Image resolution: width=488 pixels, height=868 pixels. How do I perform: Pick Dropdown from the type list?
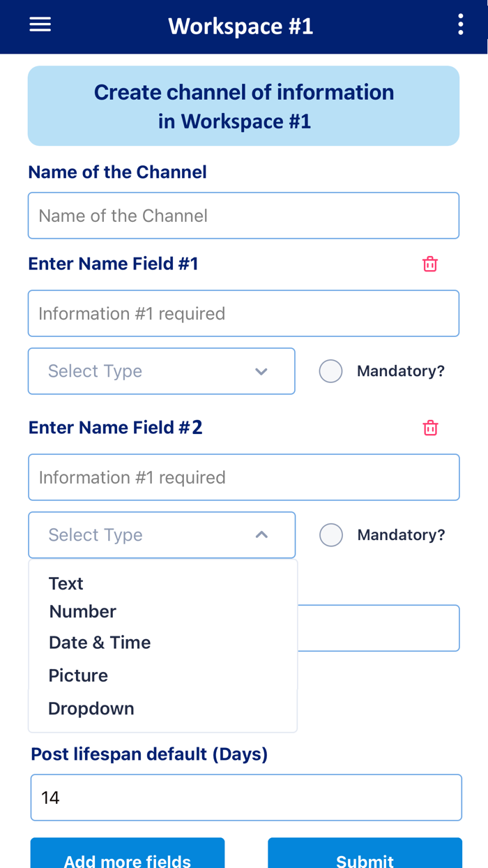tap(91, 709)
